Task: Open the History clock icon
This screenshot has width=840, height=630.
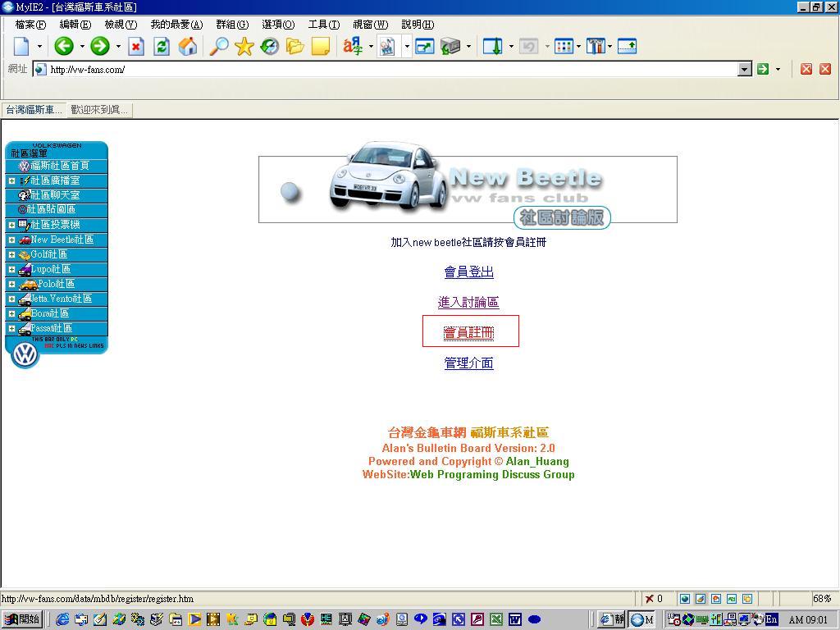Action: point(269,47)
